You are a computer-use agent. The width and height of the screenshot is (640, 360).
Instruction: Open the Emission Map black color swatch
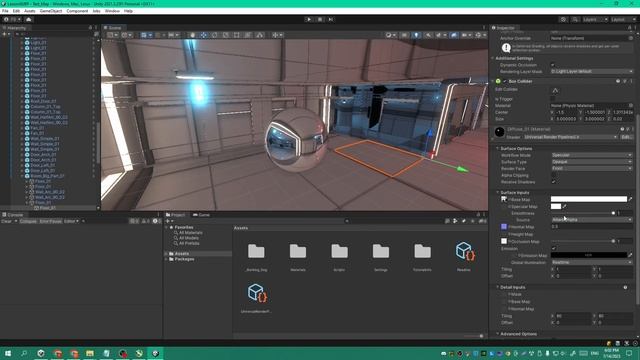click(589, 255)
